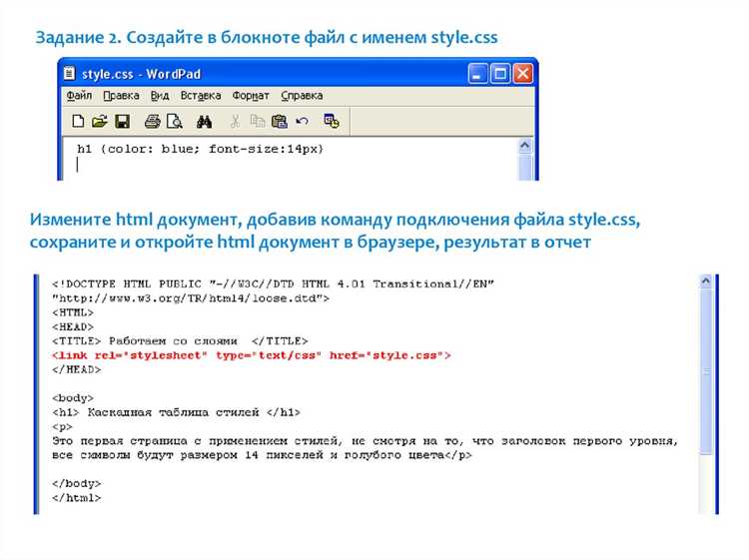Click the Paste clipboard icon
The height and width of the screenshot is (560, 749).
click(x=280, y=121)
